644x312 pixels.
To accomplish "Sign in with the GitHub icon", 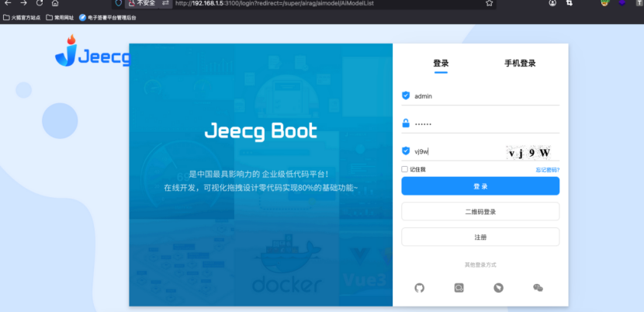I will click(x=420, y=288).
